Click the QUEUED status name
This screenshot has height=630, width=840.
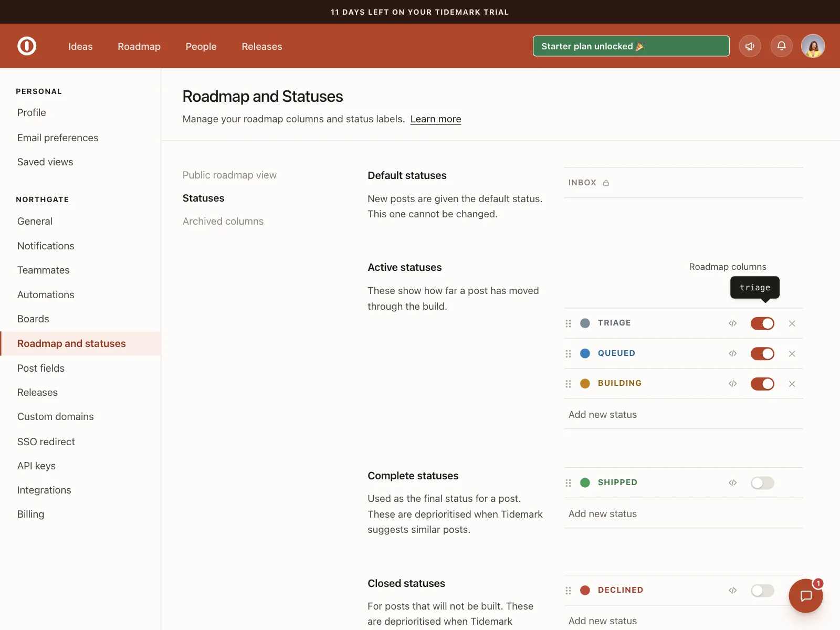(x=616, y=353)
